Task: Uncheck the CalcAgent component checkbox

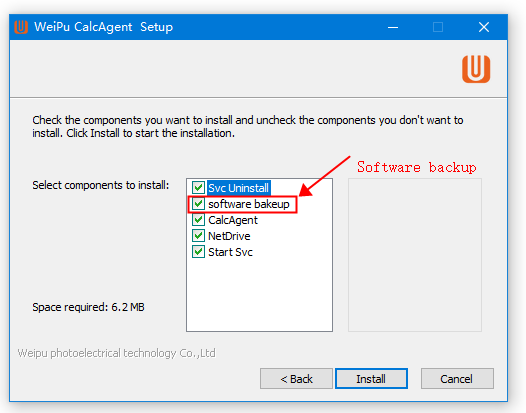Action: click(x=198, y=220)
